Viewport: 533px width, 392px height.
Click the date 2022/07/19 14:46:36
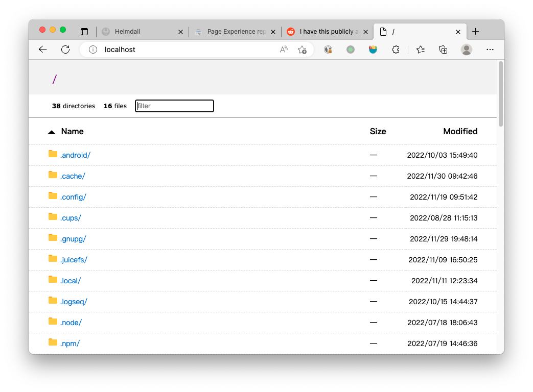[x=442, y=344]
